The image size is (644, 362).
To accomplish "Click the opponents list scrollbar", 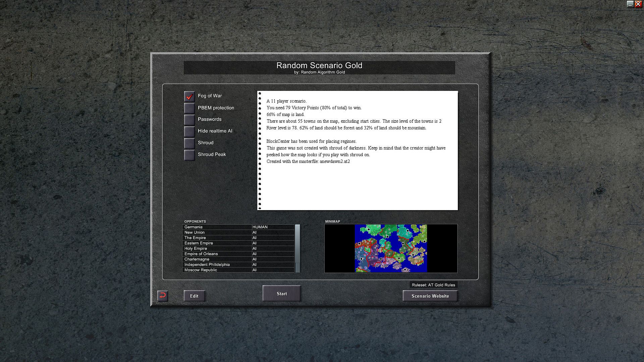I will point(297,248).
